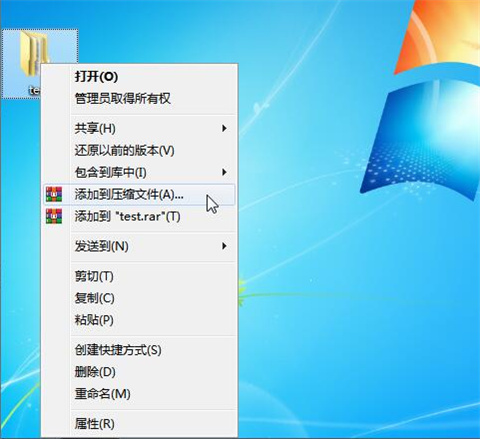This screenshot has width=480, height=439.
Task: Expand the 包含到库中(I) submenu arrow
Action: [224, 172]
